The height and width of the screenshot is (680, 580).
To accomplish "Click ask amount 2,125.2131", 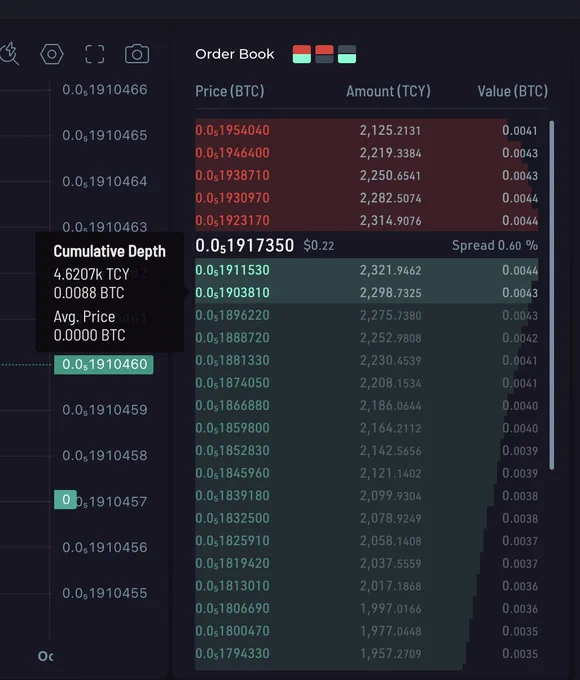I will [x=390, y=130].
